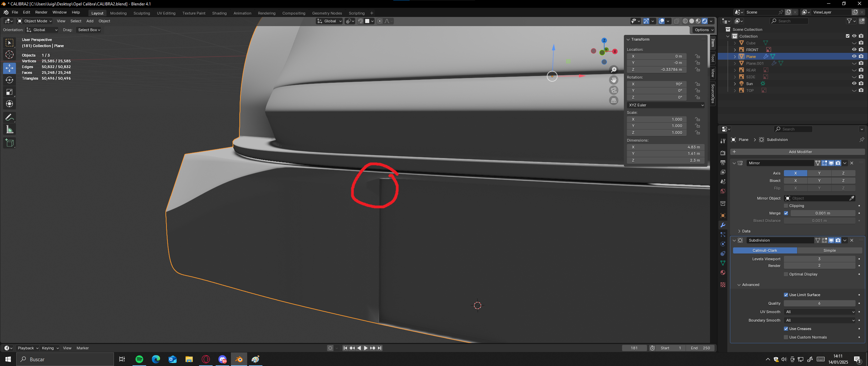The width and height of the screenshot is (868, 366).
Task: Enable Mirror Axis Y button
Action: point(819,173)
